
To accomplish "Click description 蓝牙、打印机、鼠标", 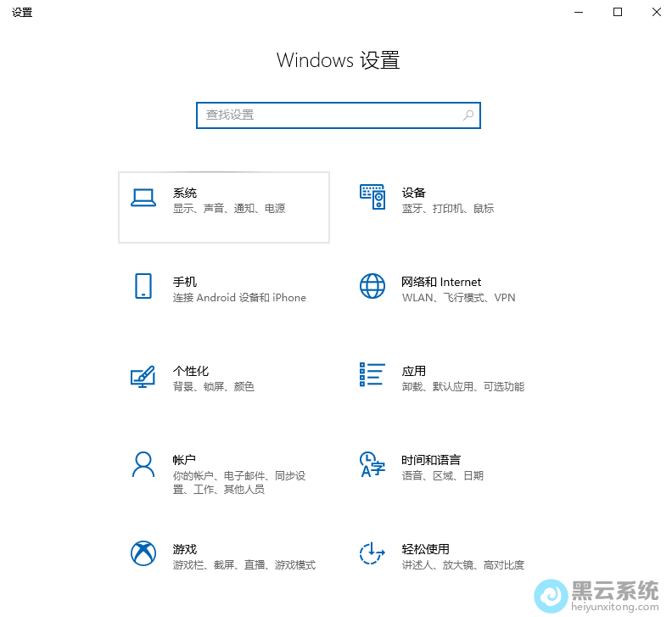I will (x=448, y=209).
